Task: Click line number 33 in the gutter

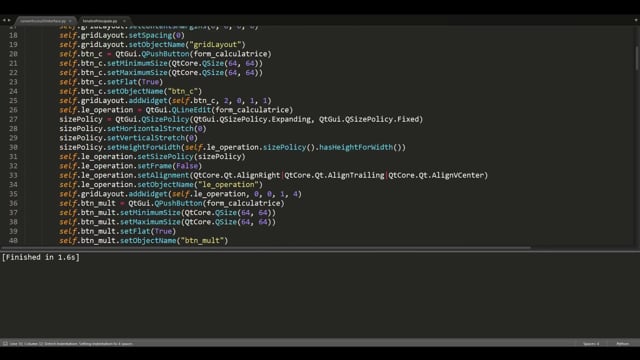Action: click(x=13, y=175)
